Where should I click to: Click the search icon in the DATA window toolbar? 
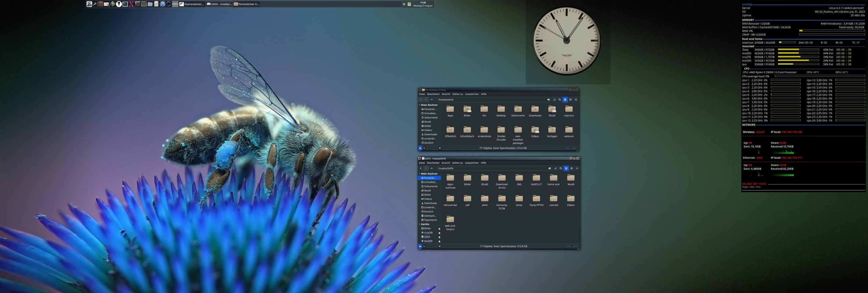coord(561,168)
